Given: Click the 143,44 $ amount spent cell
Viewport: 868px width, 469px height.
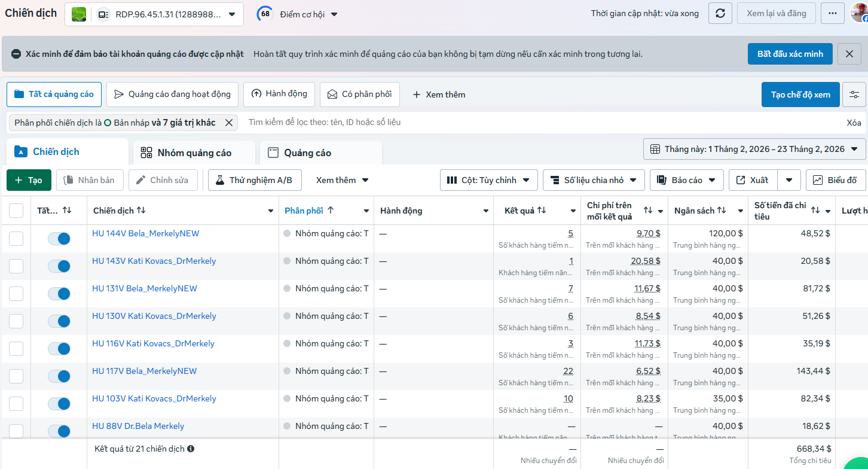Looking at the screenshot, I should click(813, 371).
